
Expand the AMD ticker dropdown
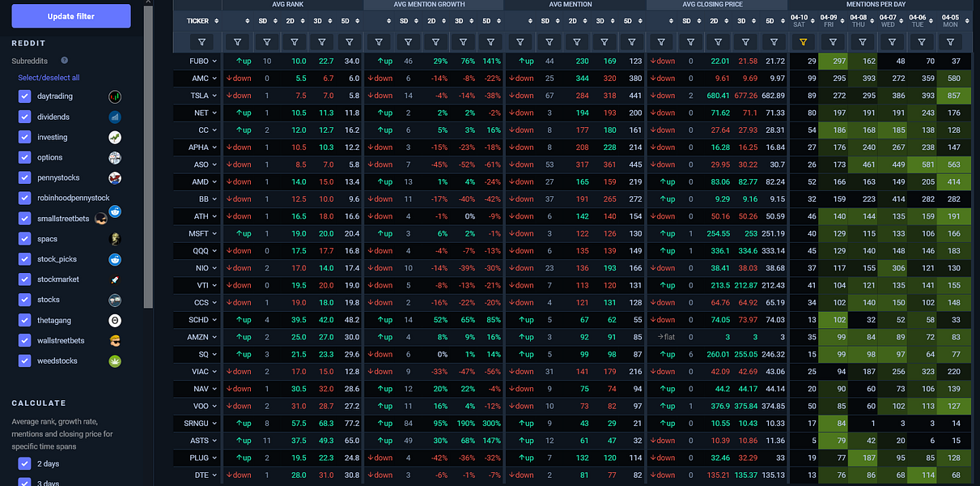tap(215, 181)
